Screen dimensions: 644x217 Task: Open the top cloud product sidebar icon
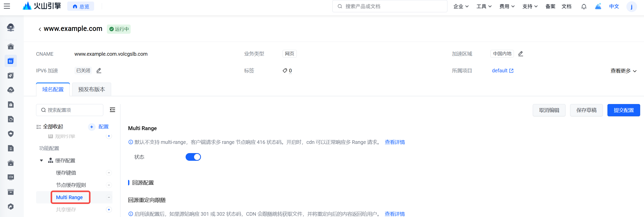pyautogui.click(x=11, y=27)
